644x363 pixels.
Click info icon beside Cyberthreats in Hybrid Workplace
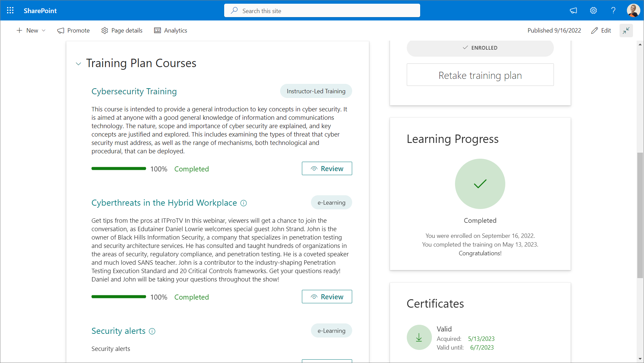point(244,203)
